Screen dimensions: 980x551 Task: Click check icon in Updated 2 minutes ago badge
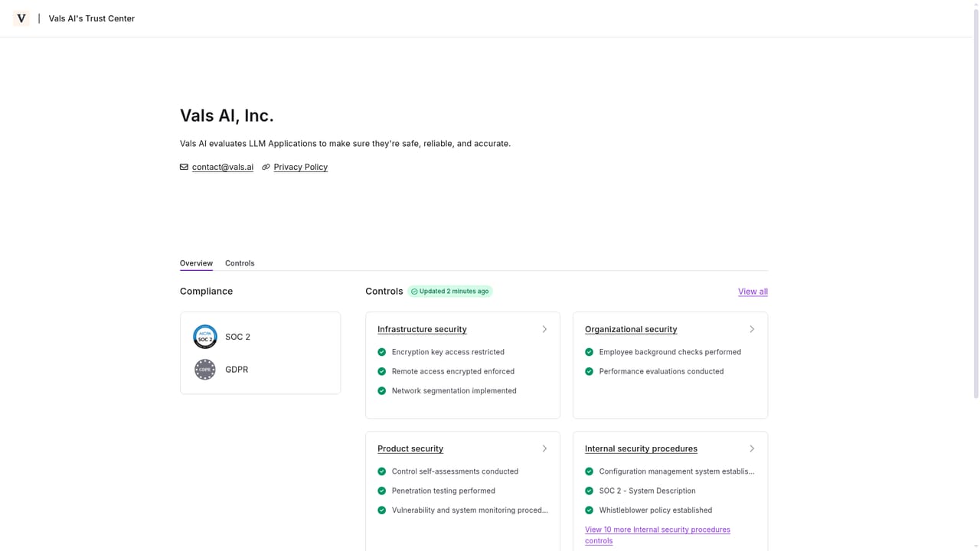coord(414,292)
